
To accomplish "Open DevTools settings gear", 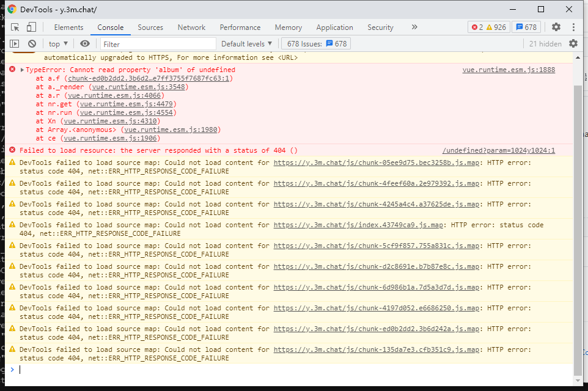I will click(x=556, y=27).
